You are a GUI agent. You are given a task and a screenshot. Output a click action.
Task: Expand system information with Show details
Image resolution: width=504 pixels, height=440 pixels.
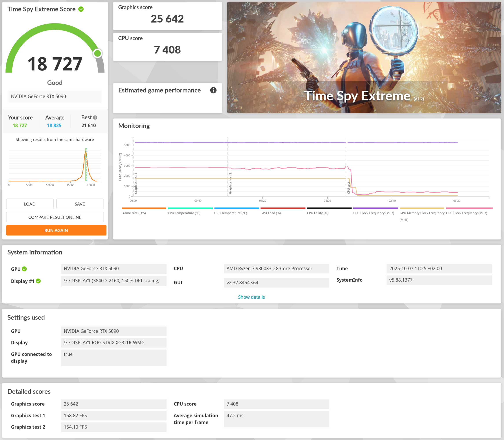[x=251, y=297]
